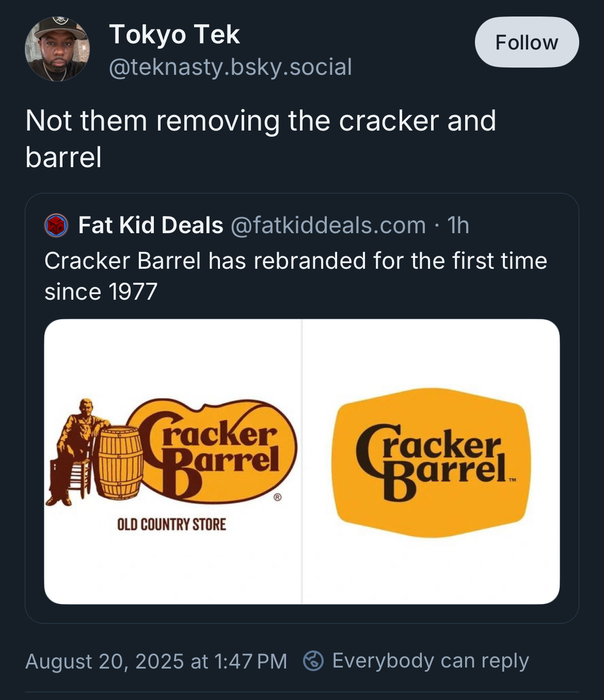Click the 'Old Country Store' text in image
The height and width of the screenshot is (700, 604).
point(171,525)
